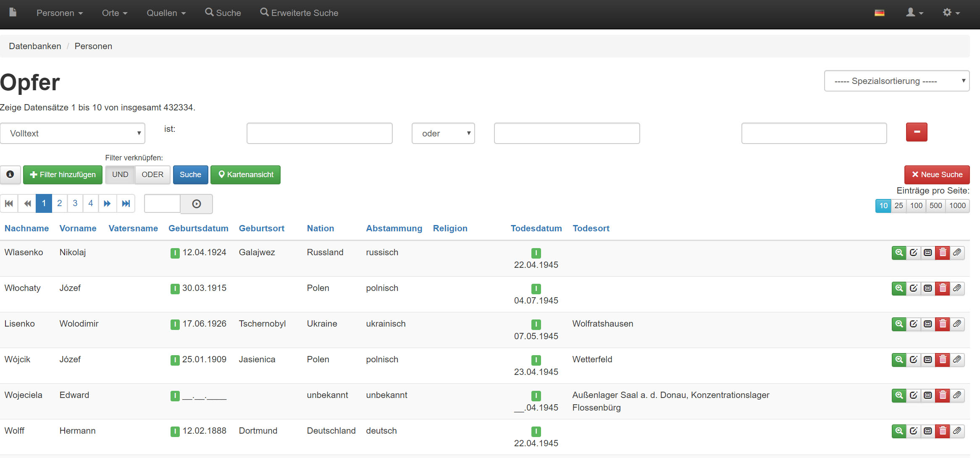Select ODER filter linking
The height and width of the screenshot is (458, 980).
(152, 175)
